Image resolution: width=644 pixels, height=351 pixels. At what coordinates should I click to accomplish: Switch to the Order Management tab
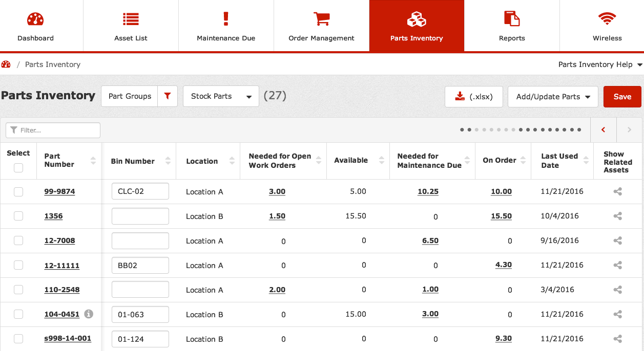click(321, 26)
